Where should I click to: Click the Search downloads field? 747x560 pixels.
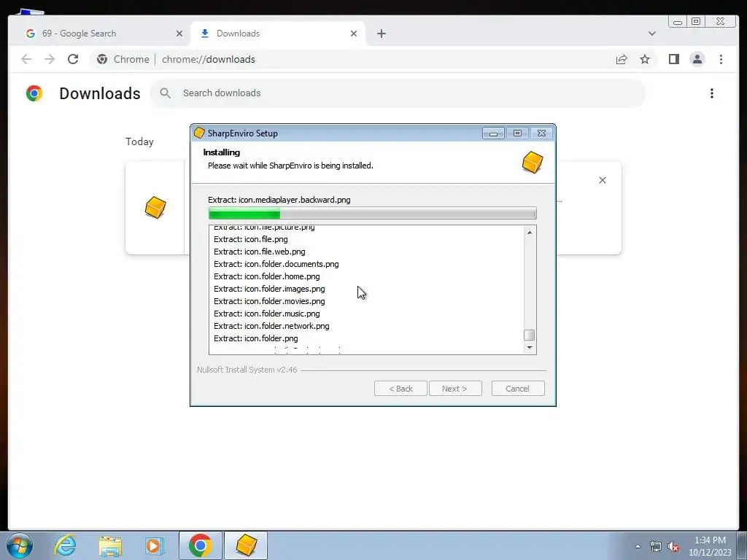398,93
